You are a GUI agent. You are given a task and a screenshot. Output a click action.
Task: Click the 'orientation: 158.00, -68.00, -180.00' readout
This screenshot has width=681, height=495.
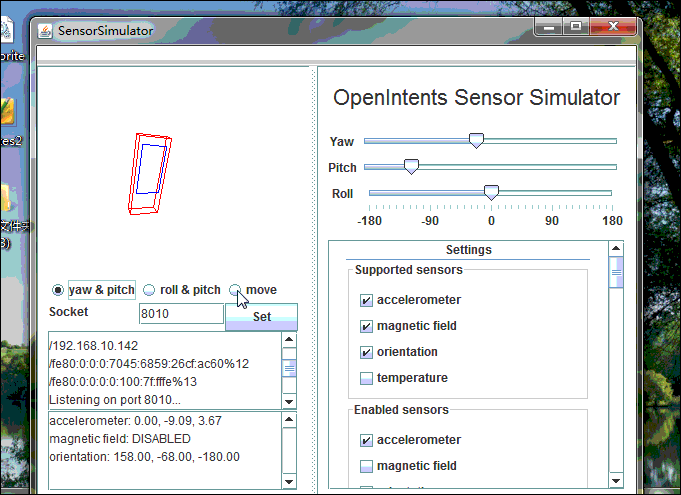coord(145,457)
